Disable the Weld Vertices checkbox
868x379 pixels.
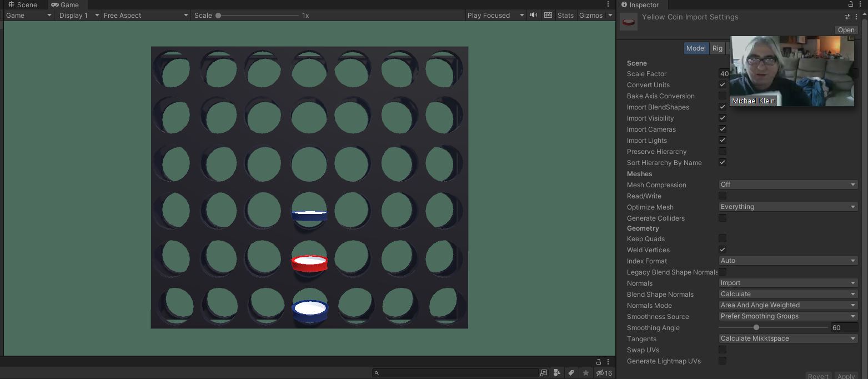coord(723,250)
